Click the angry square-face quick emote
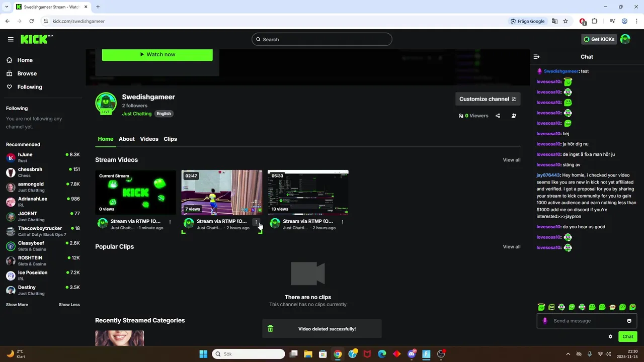The image size is (644, 362). [x=551, y=307]
